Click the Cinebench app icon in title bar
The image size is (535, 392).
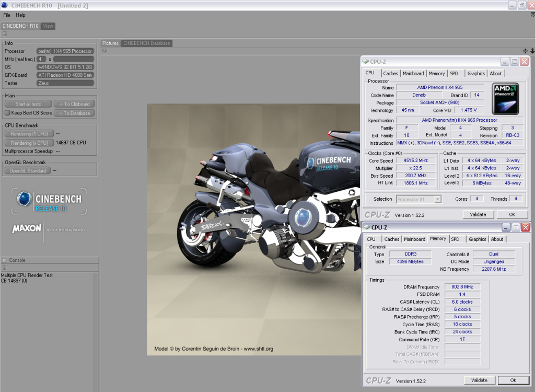[4, 5]
